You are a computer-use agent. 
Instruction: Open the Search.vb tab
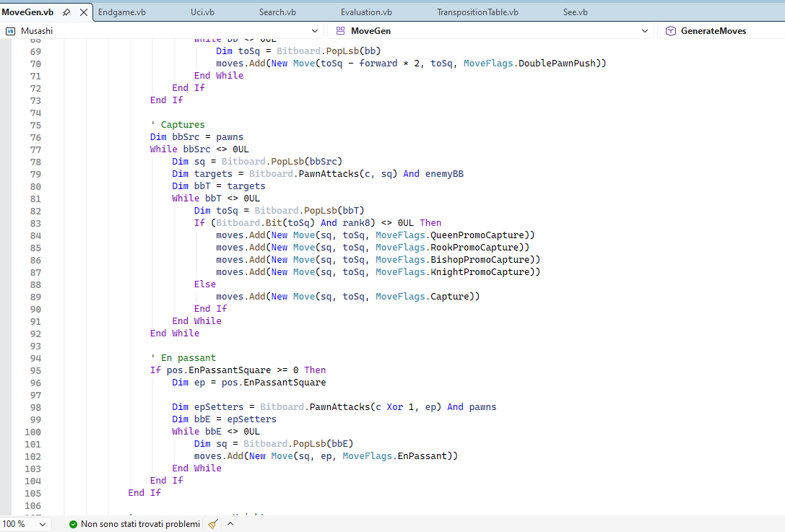pyautogui.click(x=277, y=12)
